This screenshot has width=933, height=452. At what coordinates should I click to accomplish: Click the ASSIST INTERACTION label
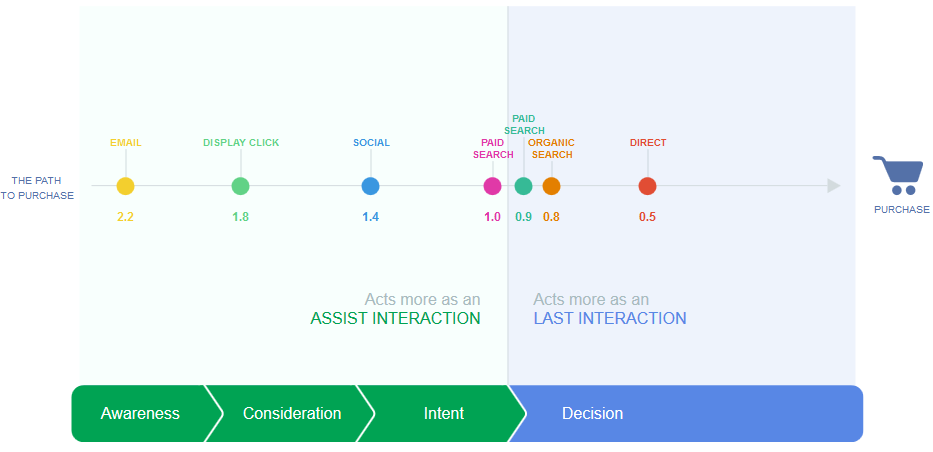[395, 319]
